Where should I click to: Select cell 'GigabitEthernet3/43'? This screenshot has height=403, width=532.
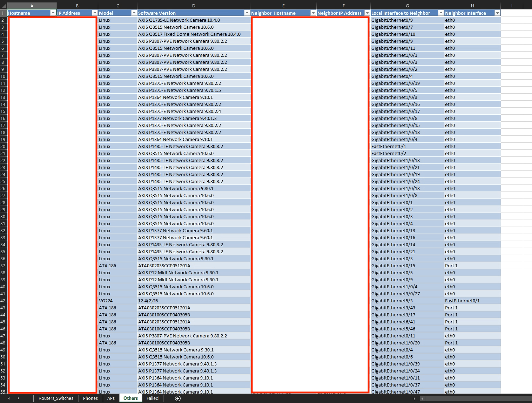(x=407, y=308)
